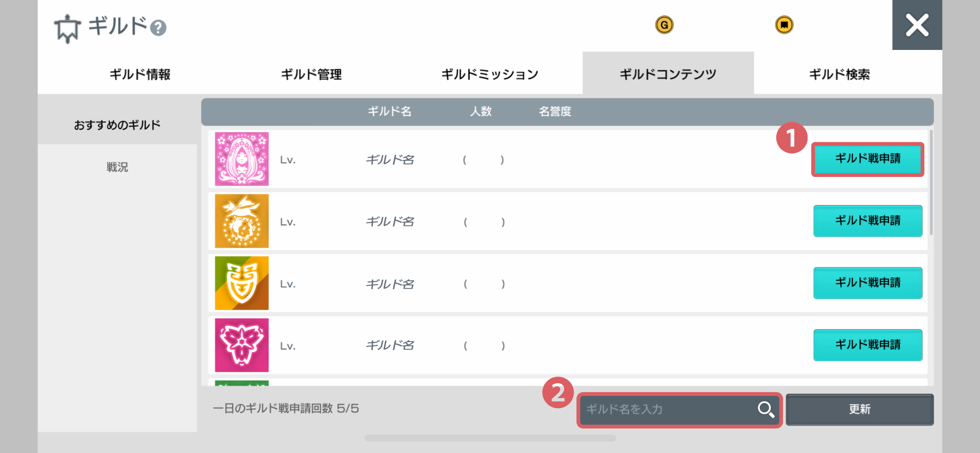Select the pink flower goddess guild emblem
The width and height of the screenshot is (980, 453).
pyautogui.click(x=242, y=159)
